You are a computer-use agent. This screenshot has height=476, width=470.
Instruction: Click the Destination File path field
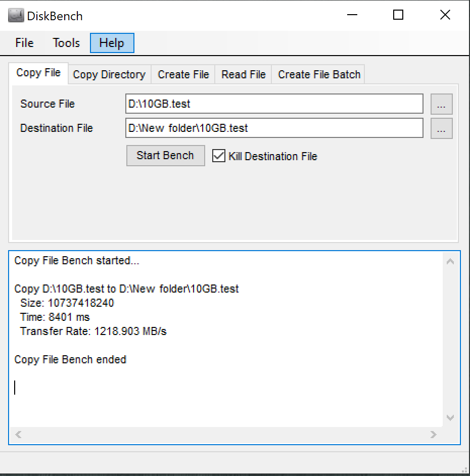(x=274, y=128)
